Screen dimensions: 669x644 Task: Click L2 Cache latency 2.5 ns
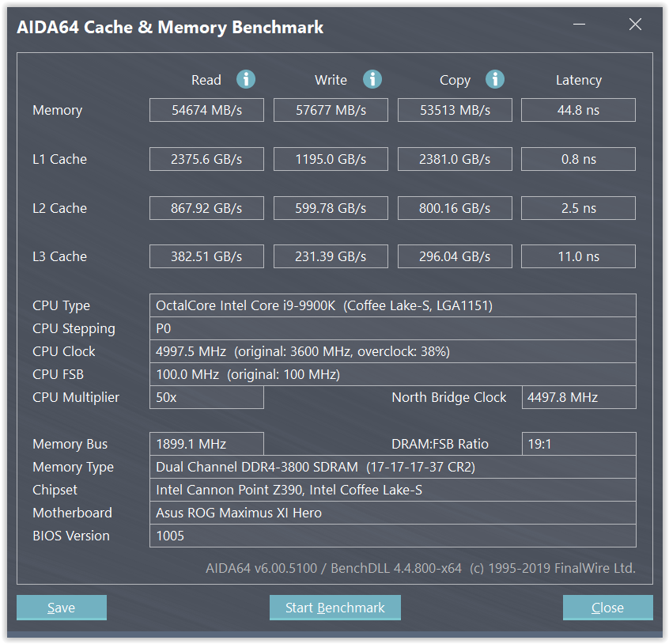point(578,208)
